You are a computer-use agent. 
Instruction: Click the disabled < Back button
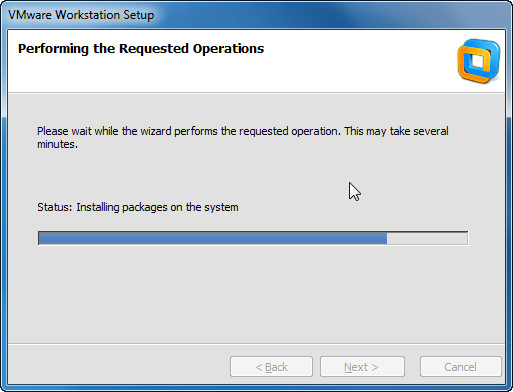tap(271, 367)
